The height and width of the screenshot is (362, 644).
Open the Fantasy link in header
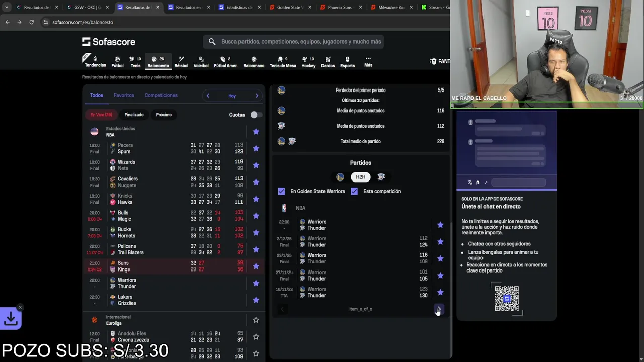(440, 61)
